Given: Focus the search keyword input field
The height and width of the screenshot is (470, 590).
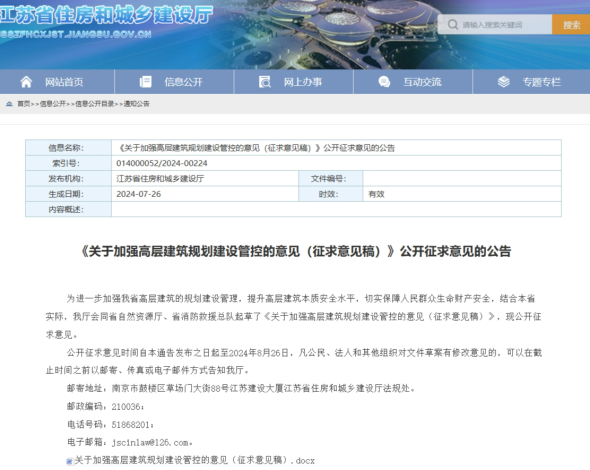Looking at the screenshot, I should pyautogui.click(x=495, y=25).
